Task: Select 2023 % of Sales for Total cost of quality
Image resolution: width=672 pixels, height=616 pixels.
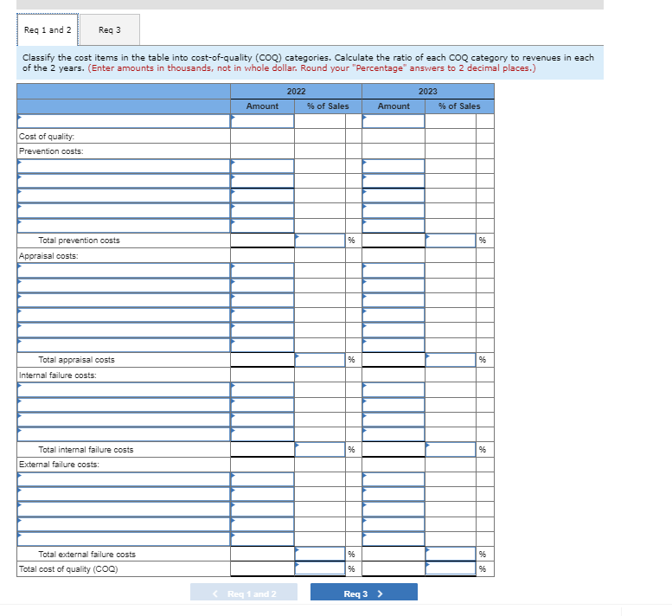Action: 451,568
